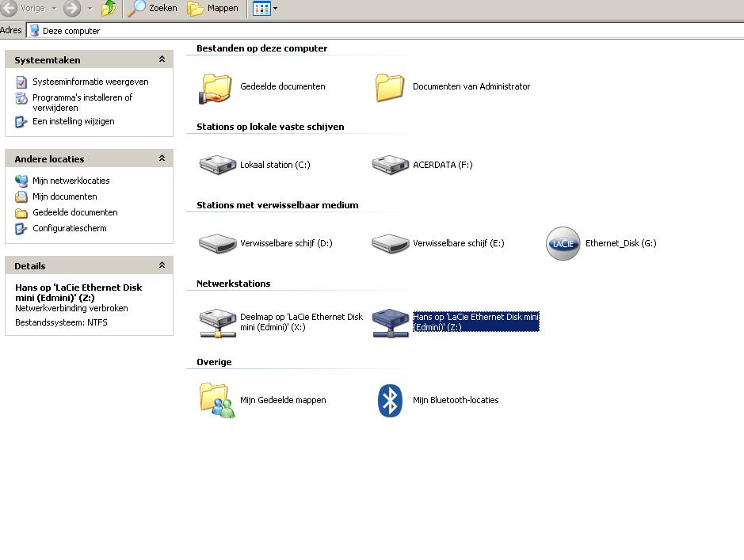The height and width of the screenshot is (560, 744).
Task: Click the ACERDATA (F:) label
Action: 443,165
